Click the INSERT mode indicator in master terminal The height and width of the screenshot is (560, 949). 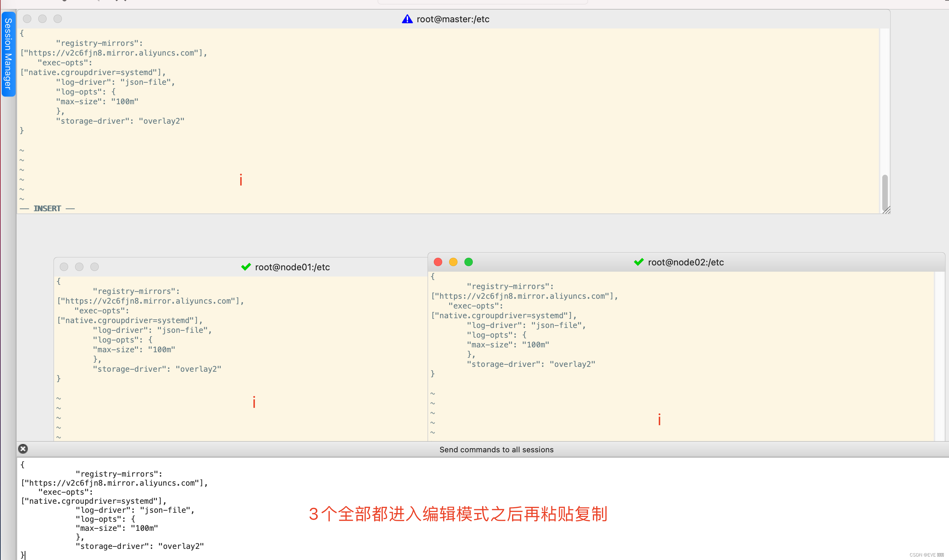[47, 208]
